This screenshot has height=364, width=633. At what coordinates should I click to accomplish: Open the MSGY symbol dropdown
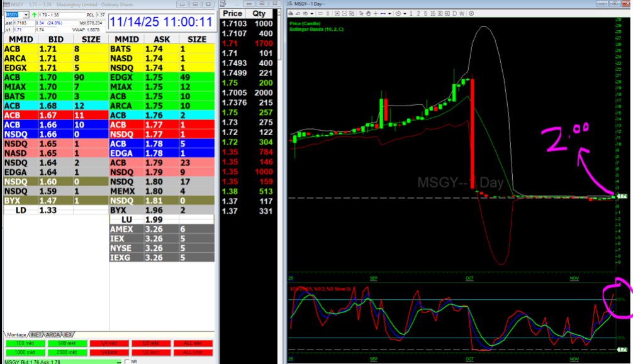(x=25, y=14)
